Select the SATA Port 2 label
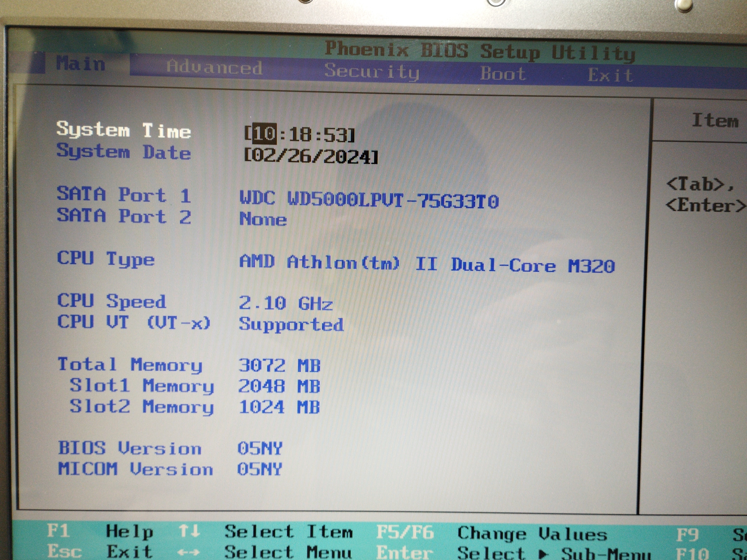Image resolution: width=747 pixels, height=560 pixels. [x=124, y=216]
